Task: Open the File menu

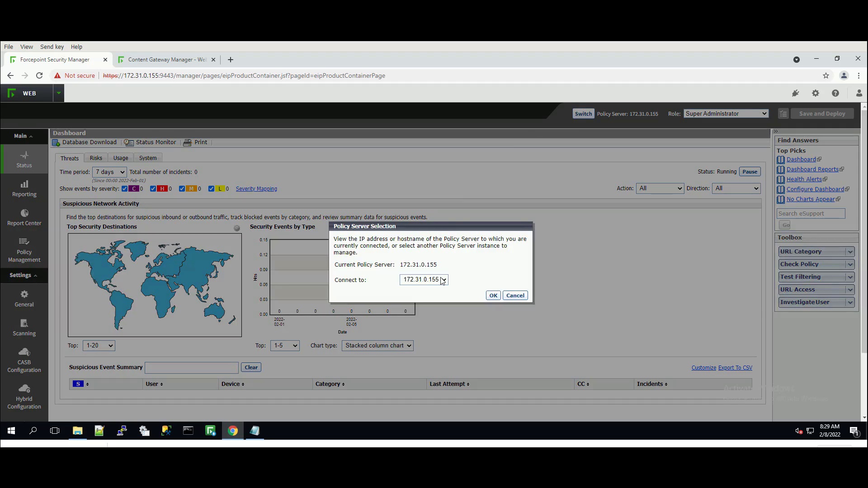Action: [x=9, y=47]
